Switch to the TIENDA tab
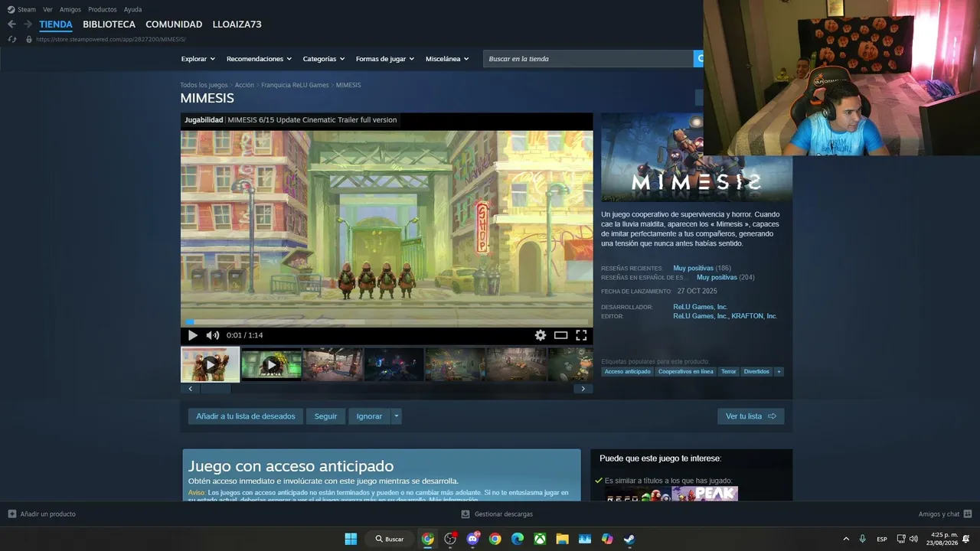This screenshot has height=551, width=980. [56, 24]
